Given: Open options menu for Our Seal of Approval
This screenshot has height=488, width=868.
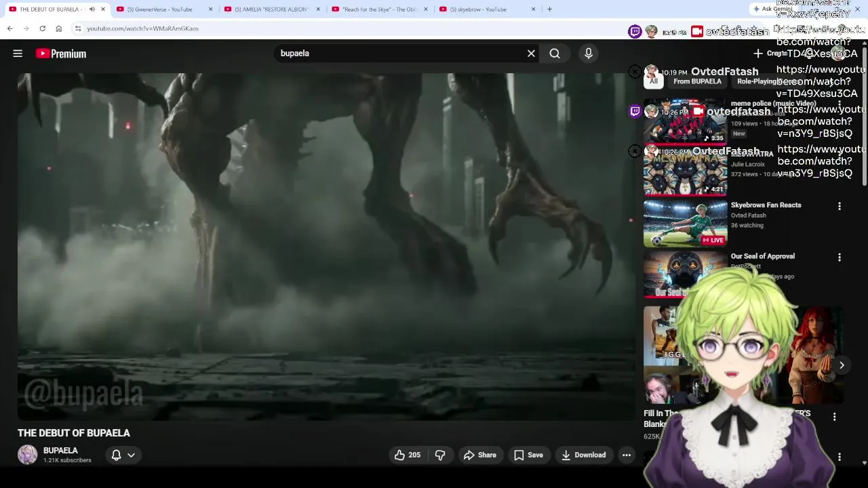Looking at the screenshot, I should 839,258.
